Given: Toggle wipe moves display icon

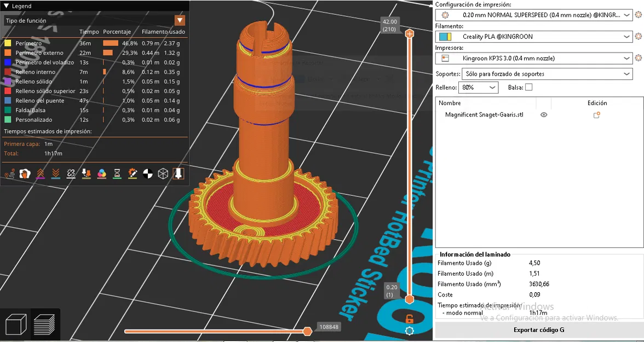Looking at the screenshot, I should coord(25,174).
